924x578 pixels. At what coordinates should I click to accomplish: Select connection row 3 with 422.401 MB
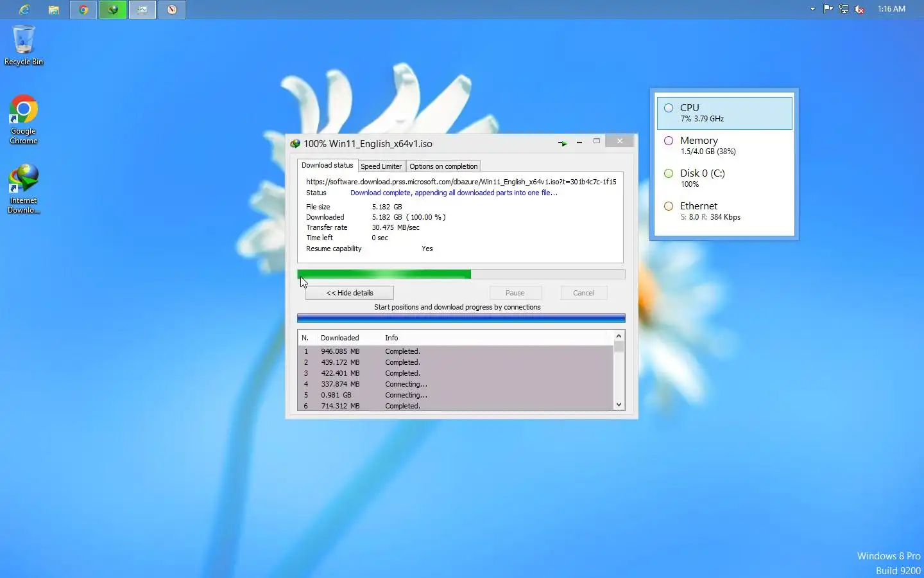pyautogui.click(x=456, y=373)
